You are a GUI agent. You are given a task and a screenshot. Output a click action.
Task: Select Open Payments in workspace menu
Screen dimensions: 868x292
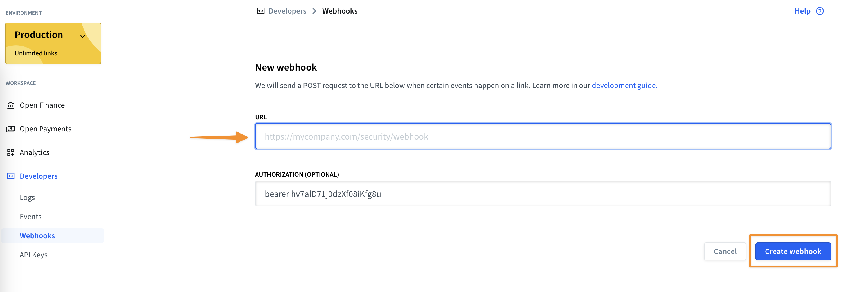pos(46,129)
